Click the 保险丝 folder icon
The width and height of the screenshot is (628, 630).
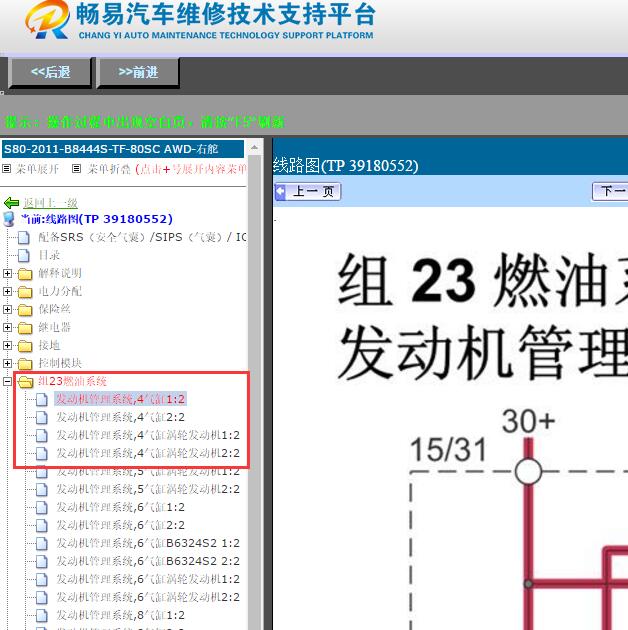(25, 310)
